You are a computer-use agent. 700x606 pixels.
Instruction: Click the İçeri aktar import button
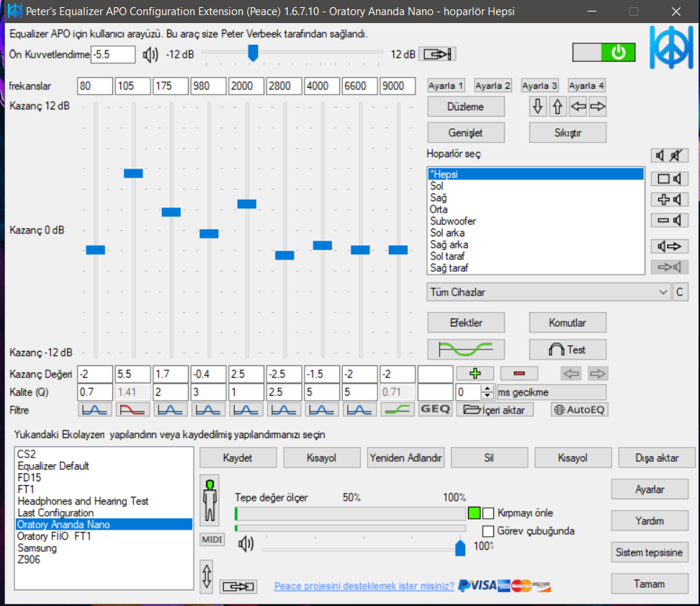click(495, 409)
